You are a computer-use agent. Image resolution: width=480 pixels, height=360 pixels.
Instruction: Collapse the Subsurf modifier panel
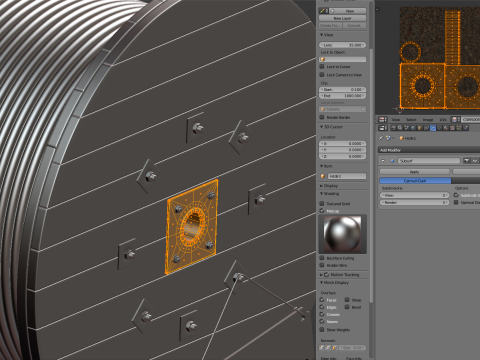(383, 161)
